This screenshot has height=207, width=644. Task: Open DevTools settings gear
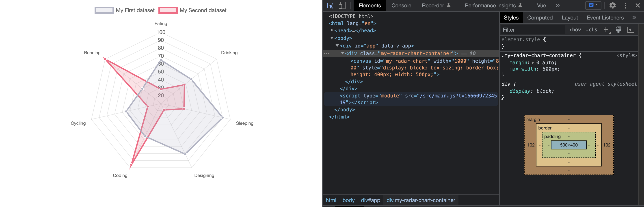[612, 6]
